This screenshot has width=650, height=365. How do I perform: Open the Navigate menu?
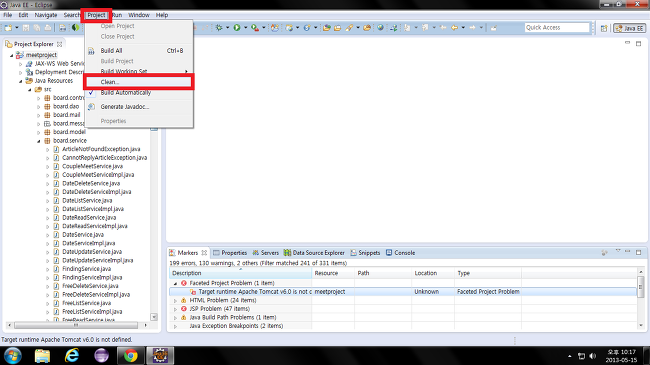[46, 15]
